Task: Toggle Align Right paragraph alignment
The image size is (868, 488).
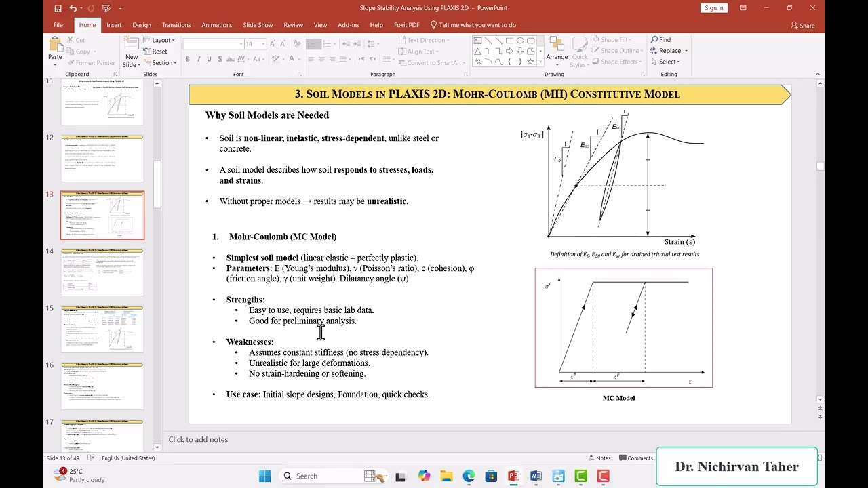Action: (331, 59)
